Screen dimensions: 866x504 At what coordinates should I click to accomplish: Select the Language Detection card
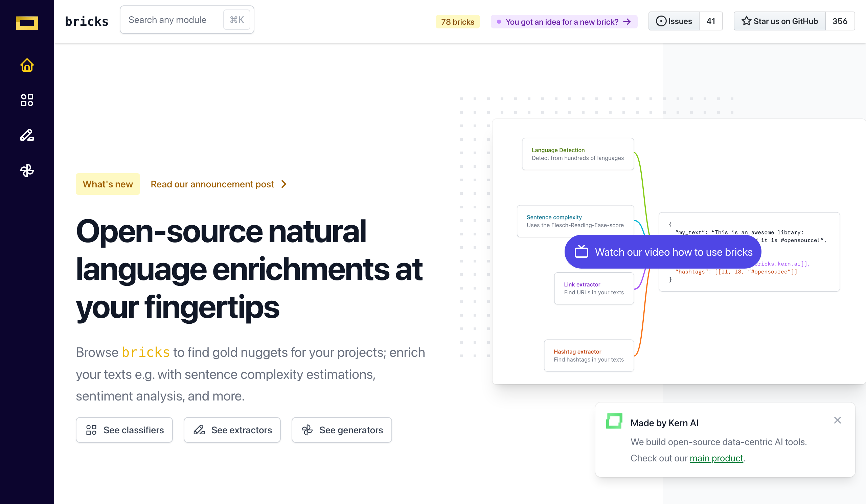[x=578, y=154]
